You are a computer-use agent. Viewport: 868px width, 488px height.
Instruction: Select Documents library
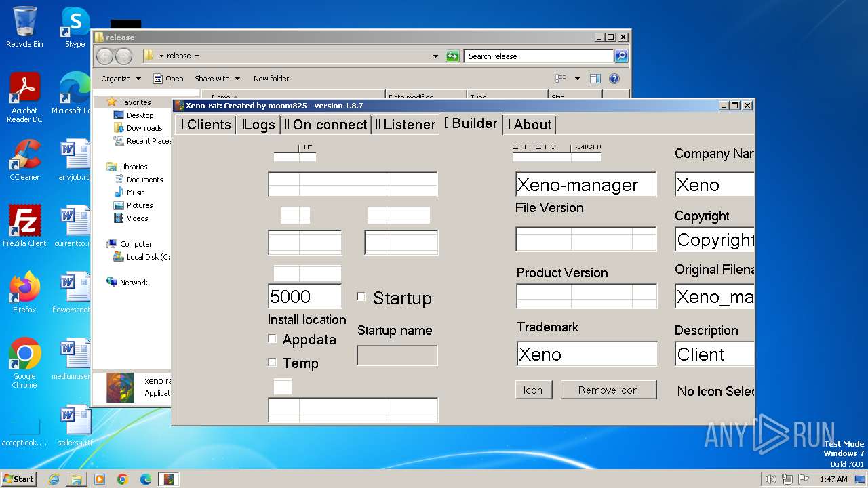144,180
